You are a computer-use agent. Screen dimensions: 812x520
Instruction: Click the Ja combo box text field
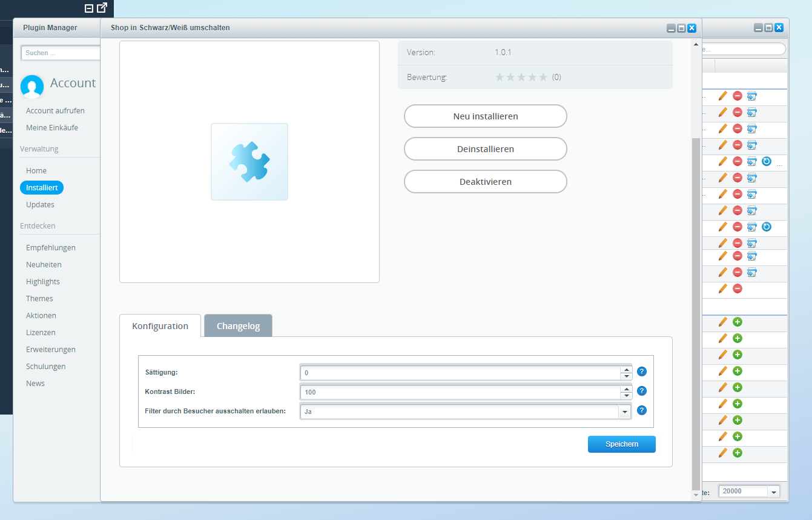(459, 412)
